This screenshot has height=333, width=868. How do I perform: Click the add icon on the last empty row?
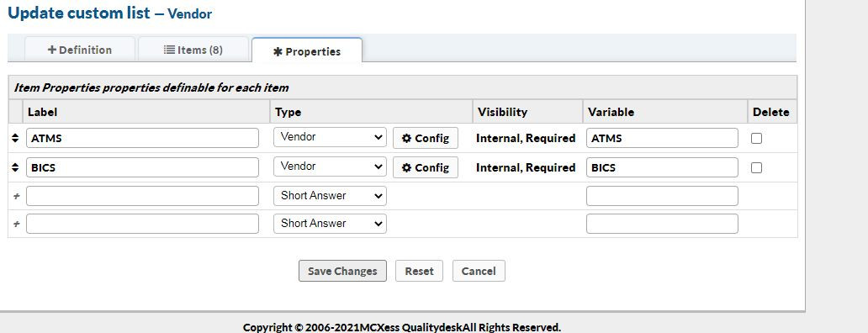(x=16, y=224)
